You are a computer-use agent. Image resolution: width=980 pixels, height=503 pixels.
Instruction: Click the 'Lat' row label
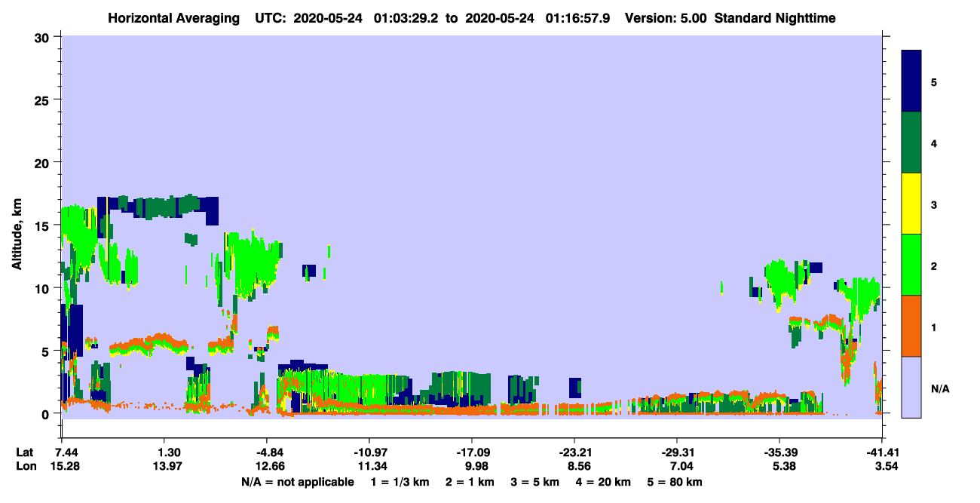[x=25, y=452]
